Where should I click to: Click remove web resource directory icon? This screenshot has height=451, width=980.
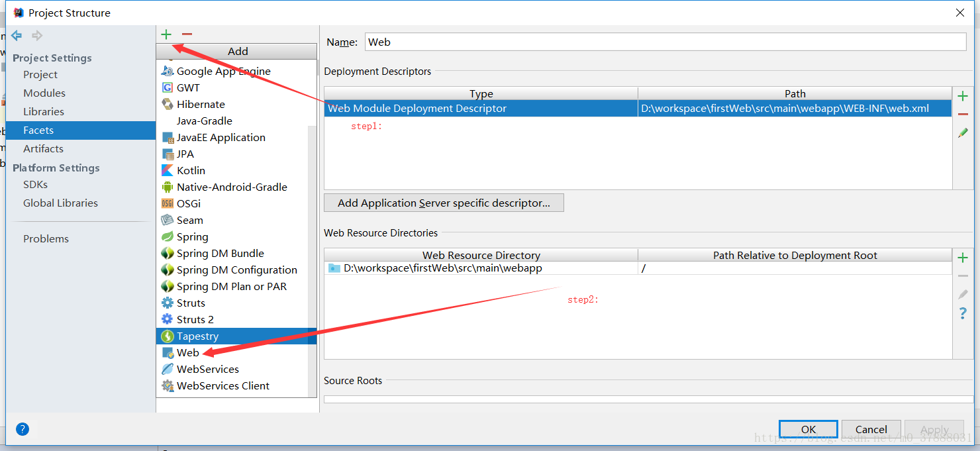pyautogui.click(x=963, y=276)
